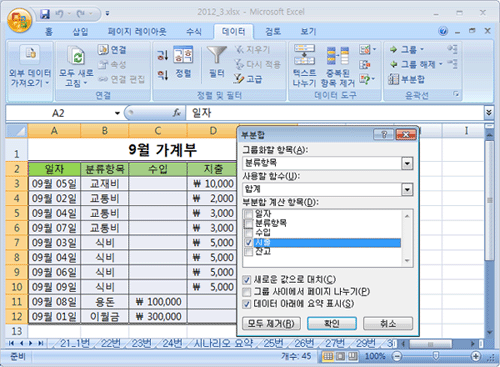Screen dimensions: 500x367
Task: Click the 지우기 filter clear command
Action: pos(252,50)
